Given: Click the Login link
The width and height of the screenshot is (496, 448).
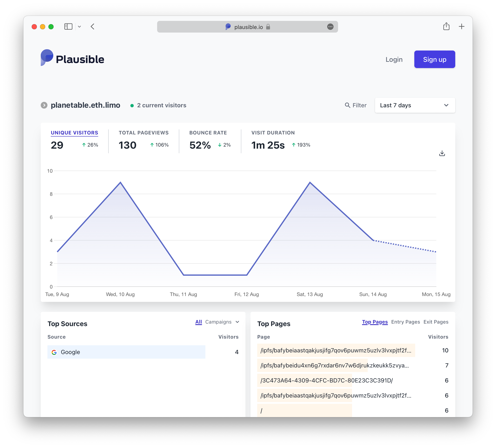Looking at the screenshot, I should (394, 59).
